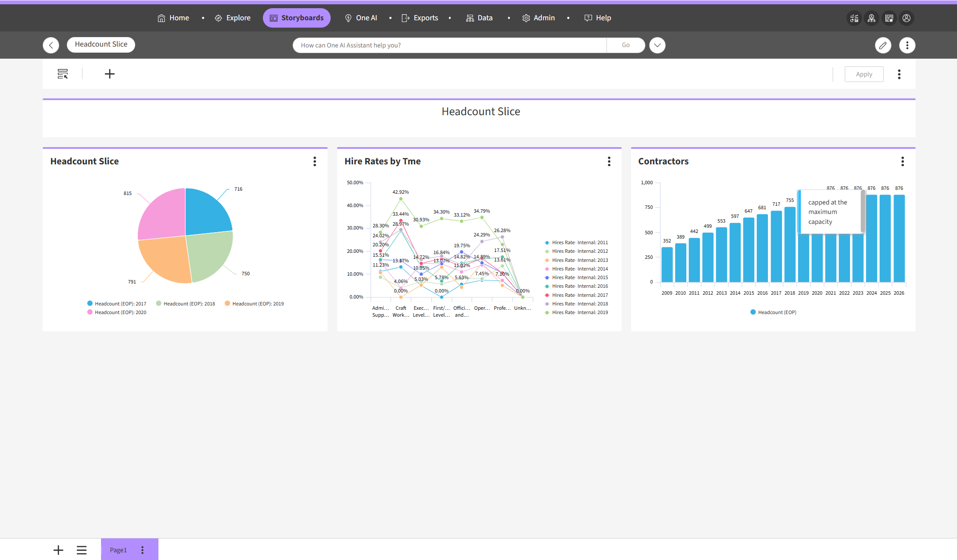This screenshot has height=560, width=957.
Task: Open Hire Rates by Tme tile menu
Action: tap(609, 161)
